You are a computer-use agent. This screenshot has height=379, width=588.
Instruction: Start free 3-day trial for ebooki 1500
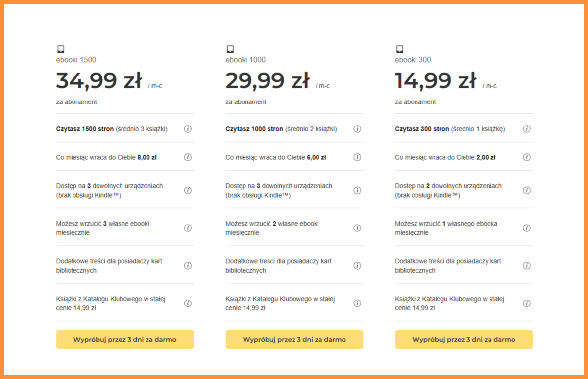(x=125, y=339)
